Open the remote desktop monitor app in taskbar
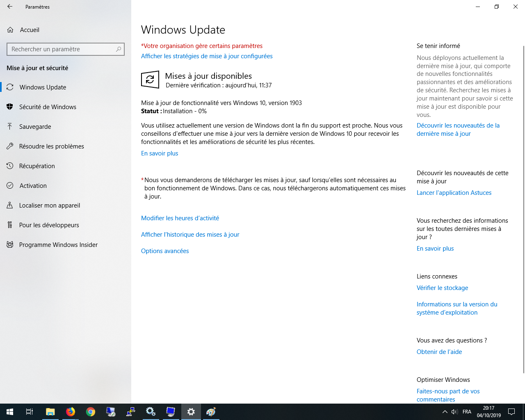This screenshot has width=525, height=420. (x=171, y=412)
